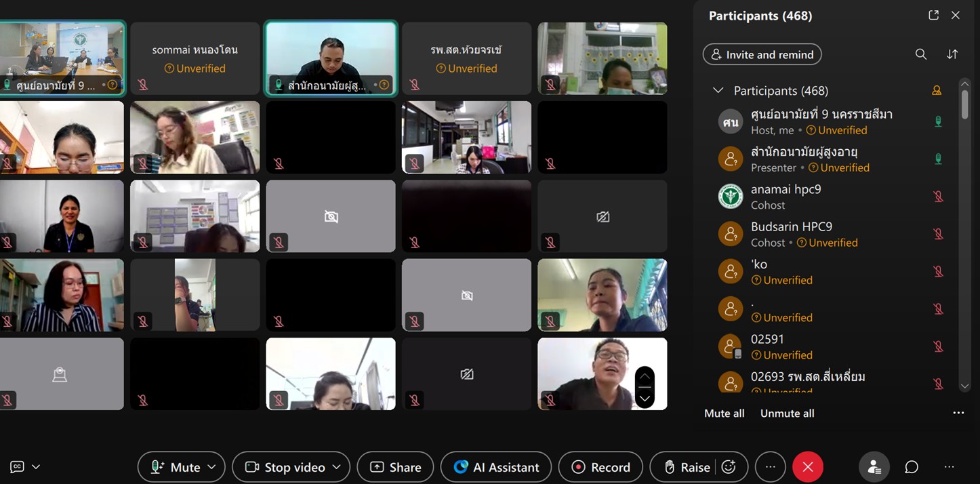Open more options beside Unmute all

[958, 413]
